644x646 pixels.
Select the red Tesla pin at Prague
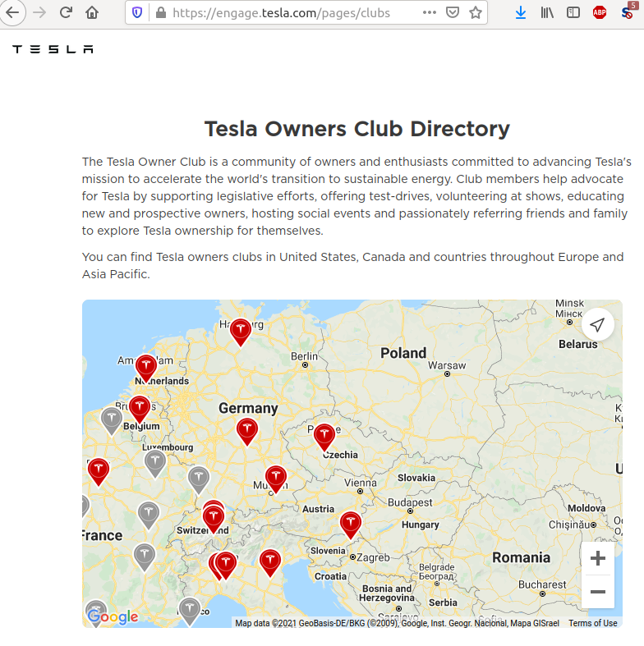324,437
